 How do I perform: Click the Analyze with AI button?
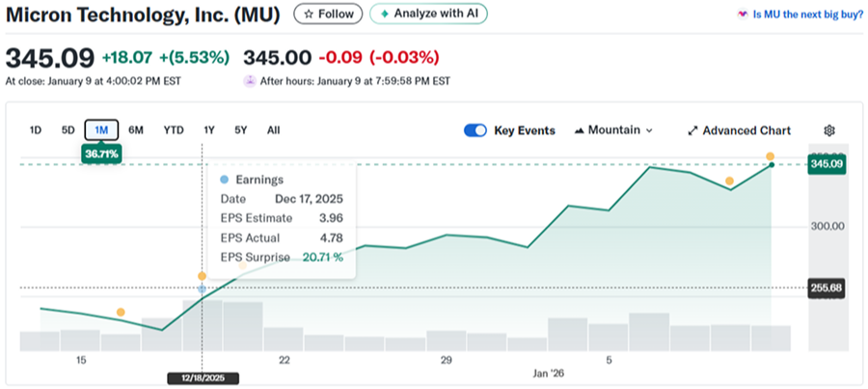pos(429,14)
